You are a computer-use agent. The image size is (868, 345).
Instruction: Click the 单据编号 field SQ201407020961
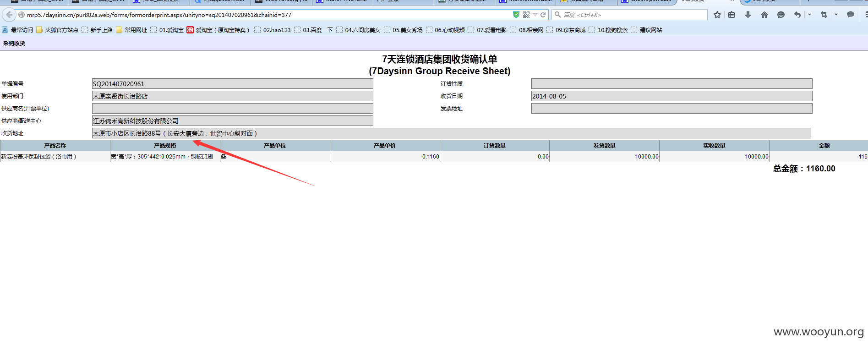233,84
